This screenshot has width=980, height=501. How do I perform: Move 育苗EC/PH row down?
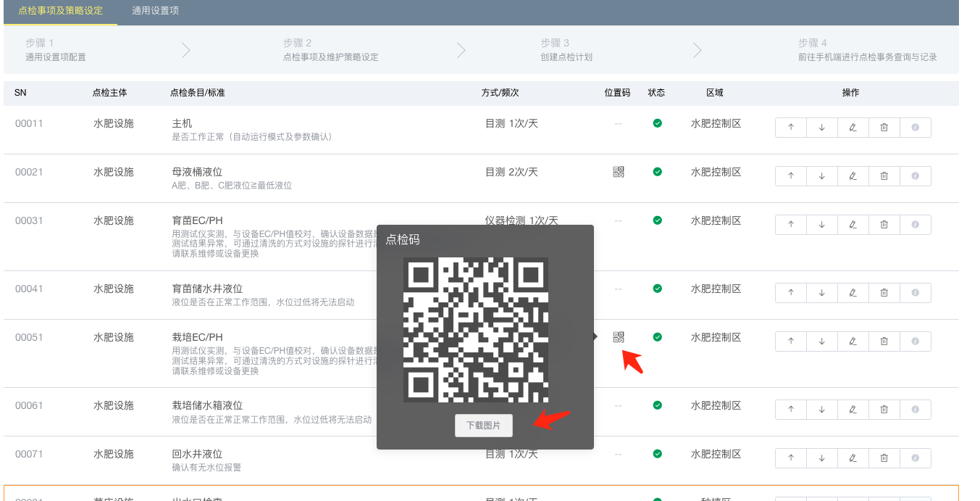click(x=822, y=225)
